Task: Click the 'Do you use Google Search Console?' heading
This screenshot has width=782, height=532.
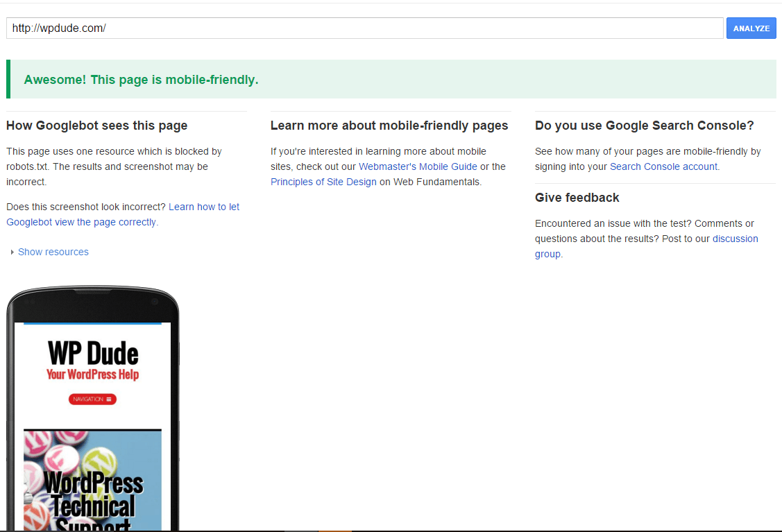Action: pyautogui.click(x=645, y=126)
